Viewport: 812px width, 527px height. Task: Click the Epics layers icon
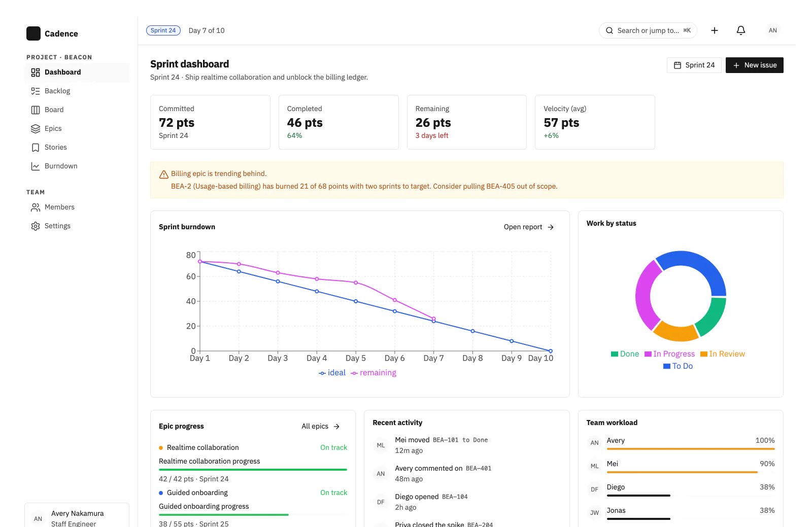[36, 128]
